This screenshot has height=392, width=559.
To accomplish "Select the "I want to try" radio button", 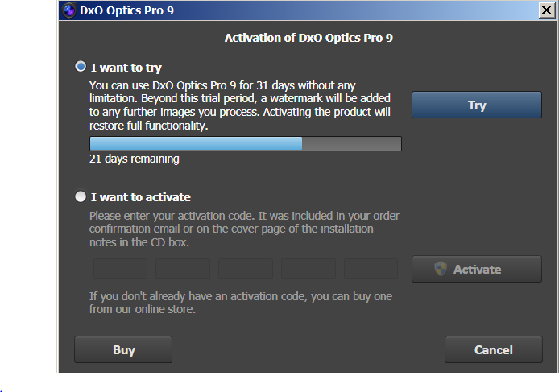I will pyautogui.click(x=81, y=68).
